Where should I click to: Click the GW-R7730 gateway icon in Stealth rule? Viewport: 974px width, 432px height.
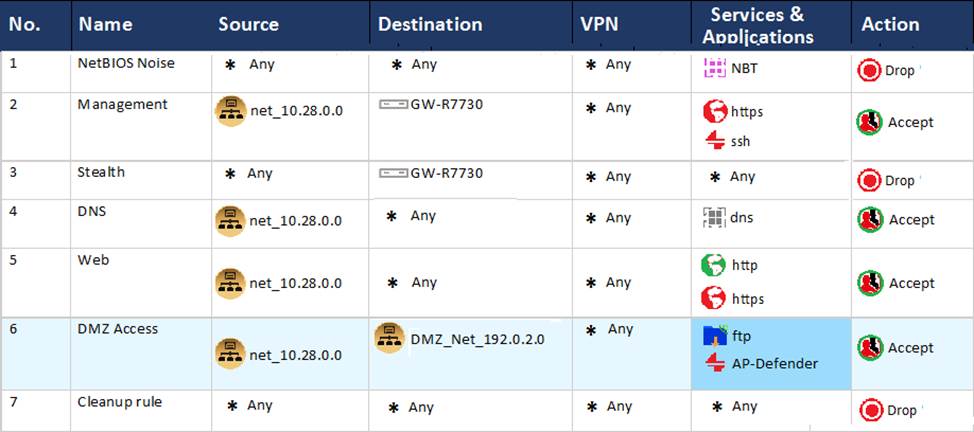(393, 173)
